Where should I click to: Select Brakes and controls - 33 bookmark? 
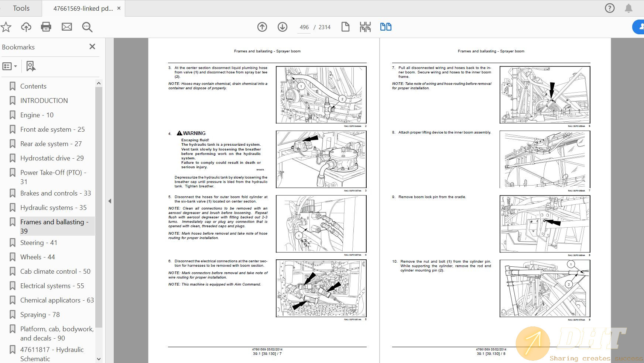pyautogui.click(x=55, y=193)
